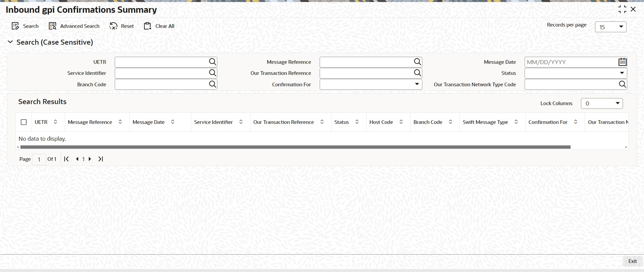Click the current page number 1 link
This screenshot has height=272, width=644.
click(84, 159)
